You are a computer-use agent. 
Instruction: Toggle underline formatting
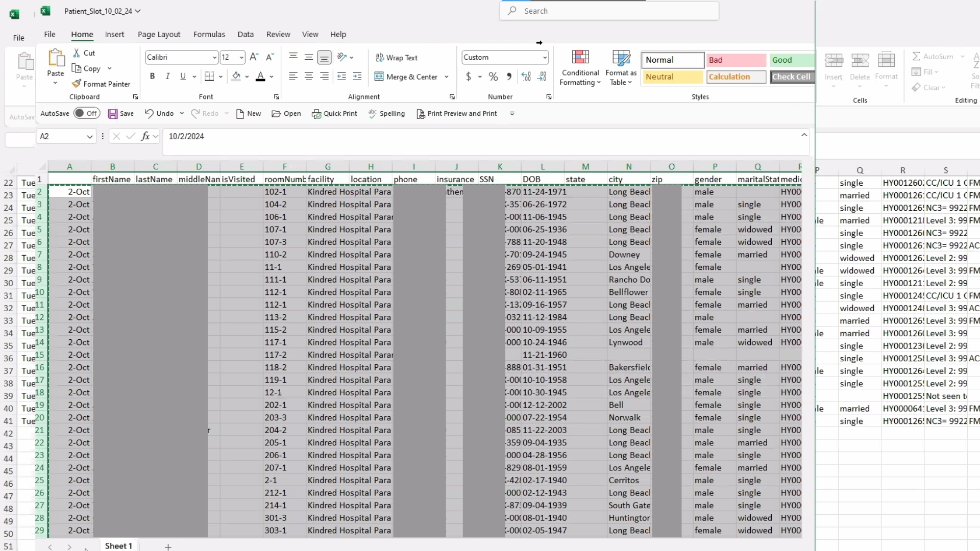(183, 77)
